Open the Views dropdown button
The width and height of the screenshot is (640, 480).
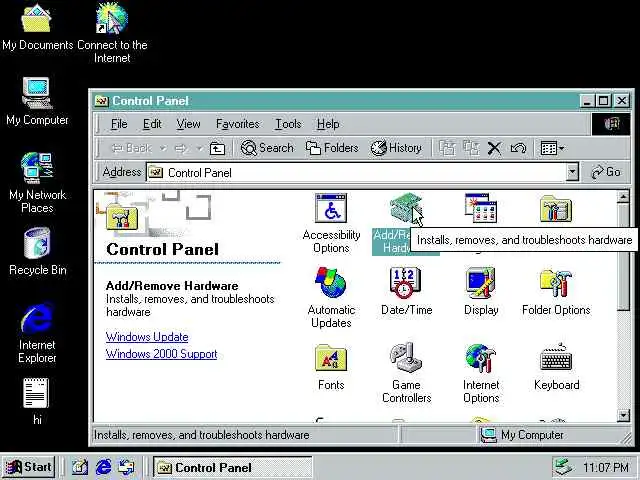tap(552, 148)
